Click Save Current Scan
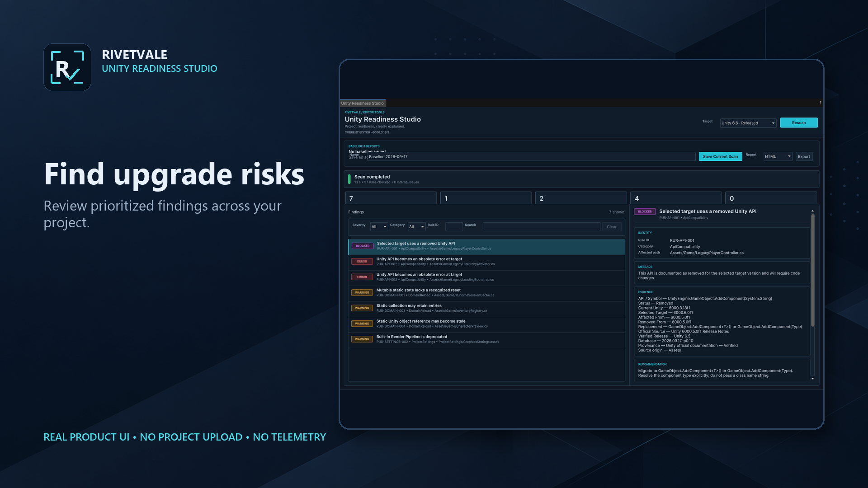 click(x=720, y=157)
